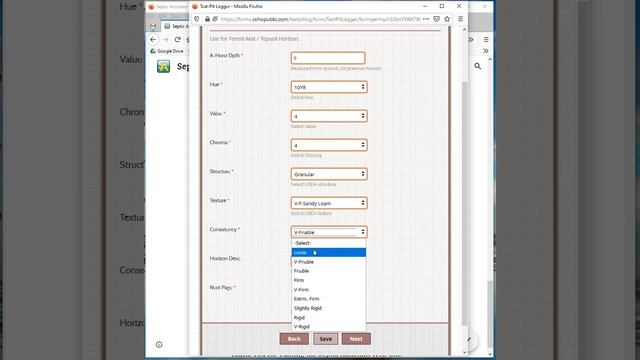640x360 pixels.
Task: Select Slightly Rigid from the Consistency list
Action: pos(329,308)
